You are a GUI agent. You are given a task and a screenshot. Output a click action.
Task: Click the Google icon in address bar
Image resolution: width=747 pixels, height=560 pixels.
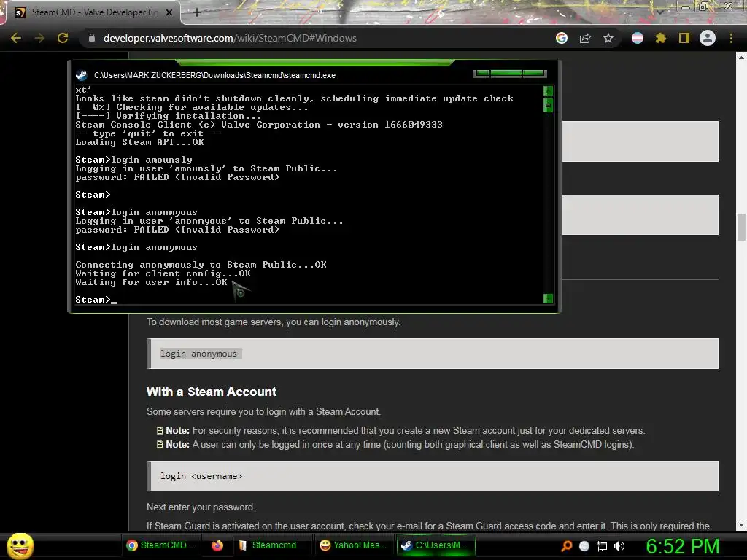tap(562, 38)
